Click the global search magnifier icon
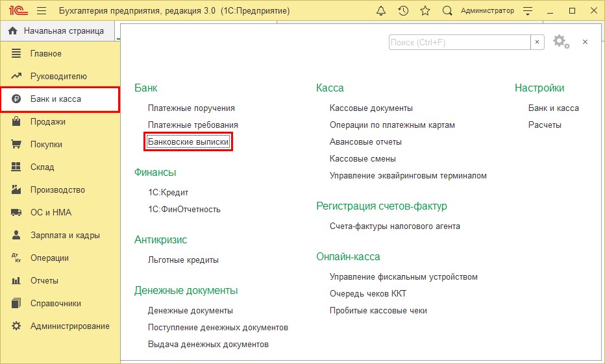 click(447, 11)
